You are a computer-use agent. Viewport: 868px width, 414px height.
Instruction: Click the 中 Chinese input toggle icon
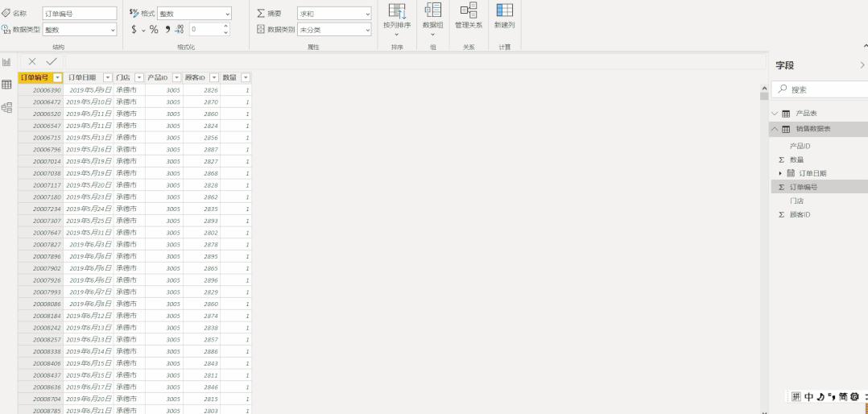pyautogui.click(x=808, y=396)
